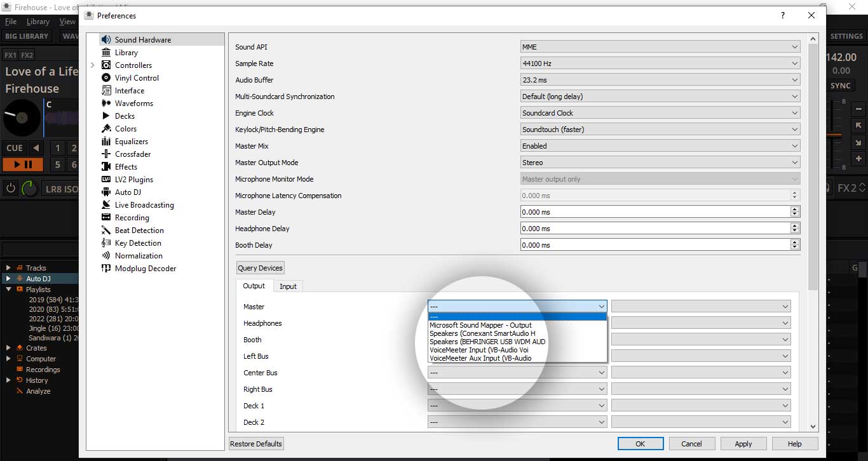Click the Query Devices button
The height and width of the screenshot is (461, 868).
click(x=260, y=268)
